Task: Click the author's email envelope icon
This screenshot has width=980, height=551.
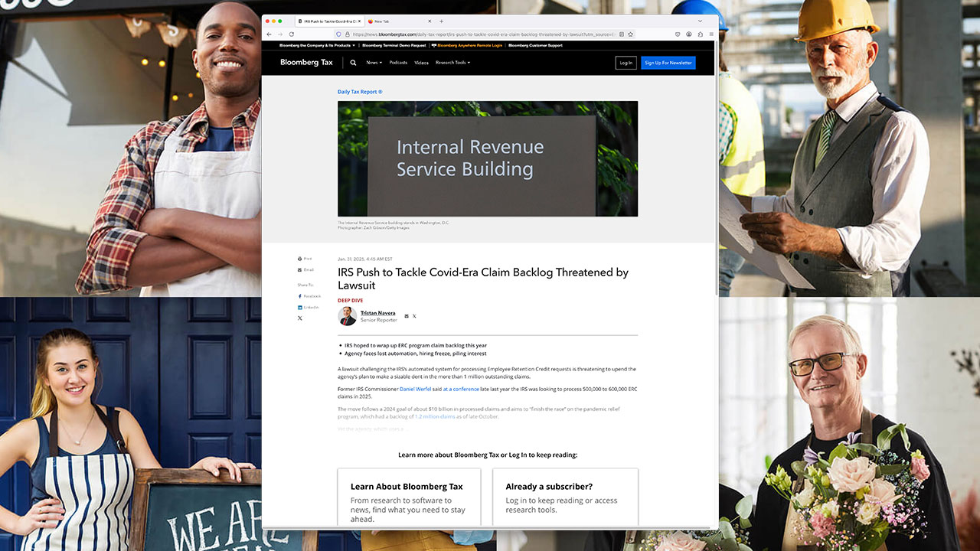Action: (407, 316)
